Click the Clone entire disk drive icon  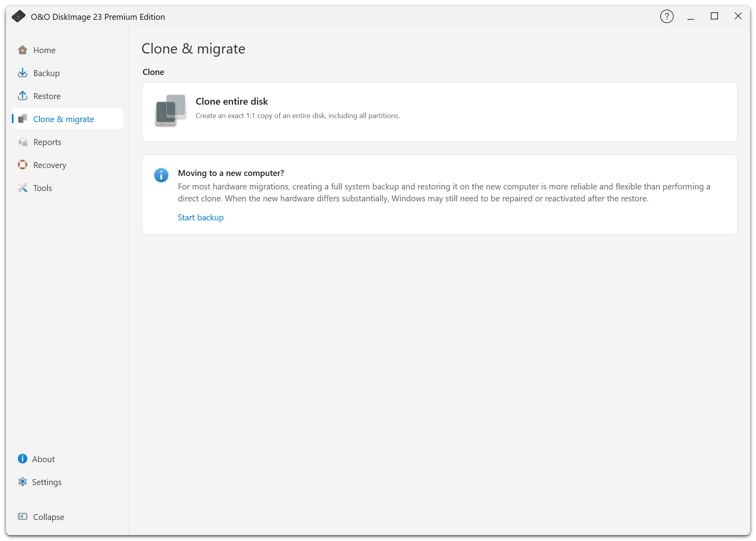(x=170, y=111)
